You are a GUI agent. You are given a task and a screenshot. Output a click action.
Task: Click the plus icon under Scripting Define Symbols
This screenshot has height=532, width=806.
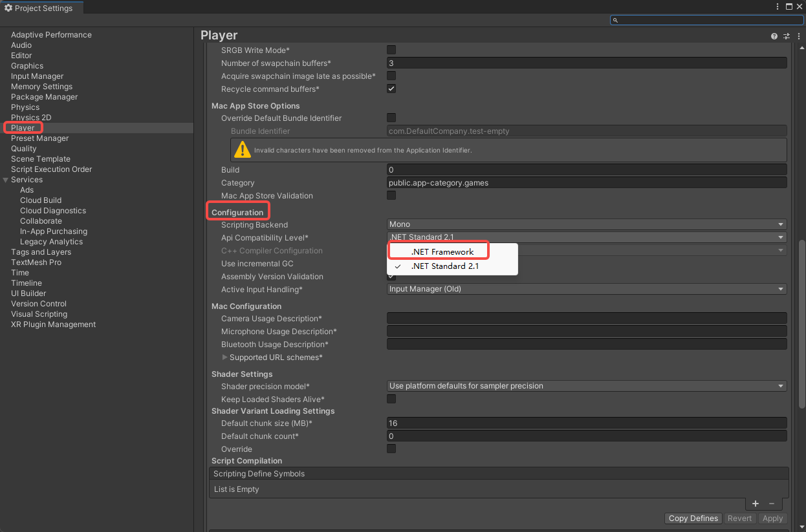point(755,504)
